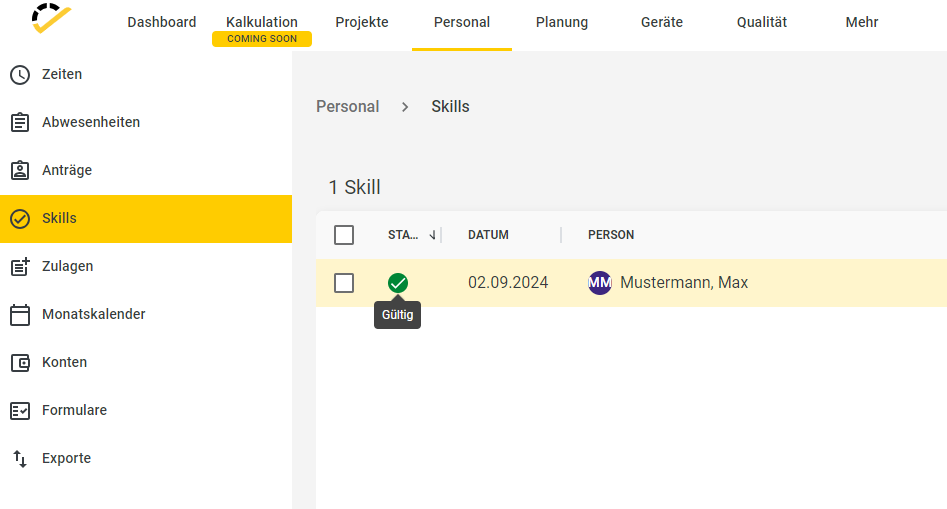Sort by the STA... column arrow
This screenshot has height=509, width=947.
point(432,235)
